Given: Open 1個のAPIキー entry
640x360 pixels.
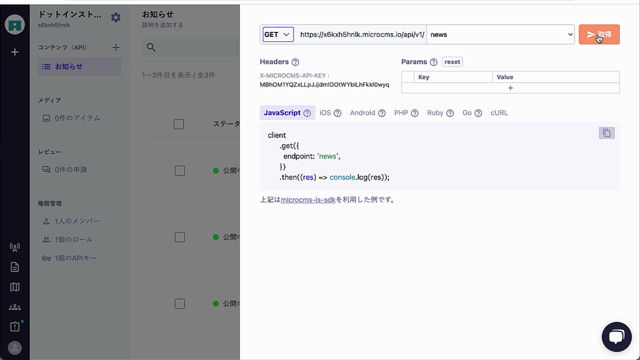Looking at the screenshot, I should (x=69, y=258).
